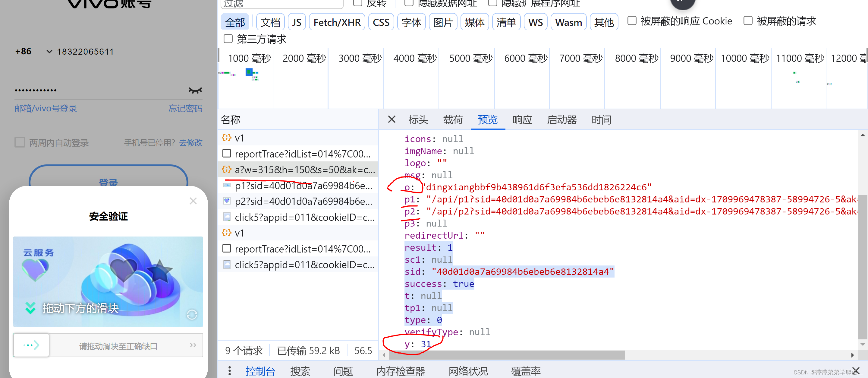Toggle password visibility eye icon
Screen dimensions: 868x378
coord(195,91)
